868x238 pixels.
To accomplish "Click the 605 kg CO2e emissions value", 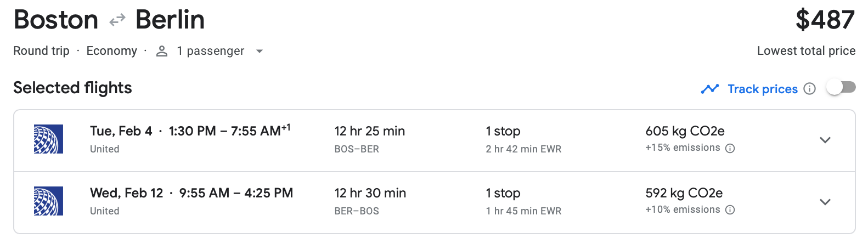I will [685, 131].
